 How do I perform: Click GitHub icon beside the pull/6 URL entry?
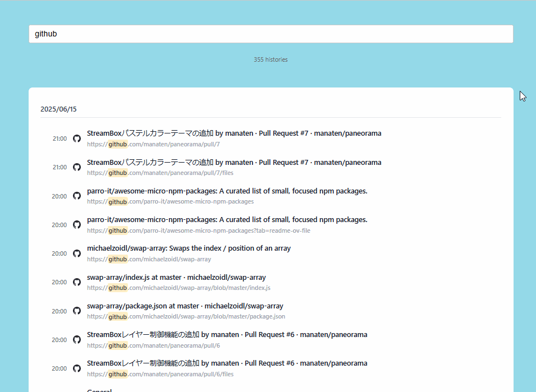point(77,339)
